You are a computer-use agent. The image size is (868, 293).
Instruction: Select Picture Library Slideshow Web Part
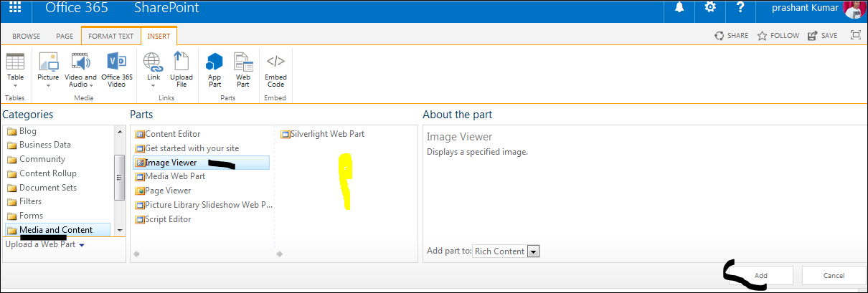pyautogui.click(x=209, y=205)
